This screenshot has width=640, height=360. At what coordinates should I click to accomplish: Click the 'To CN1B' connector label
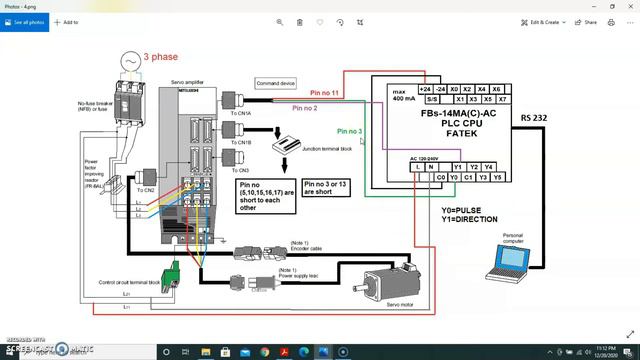241,142
